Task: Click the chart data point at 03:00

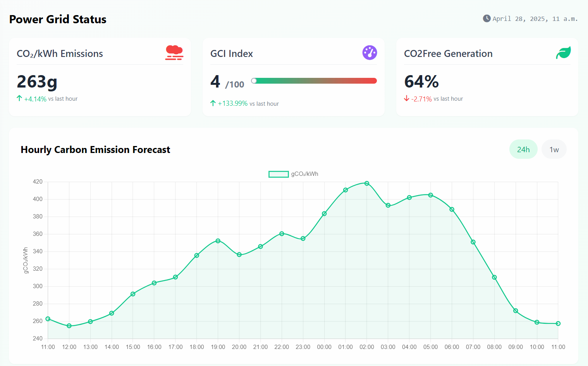Action: point(388,205)
